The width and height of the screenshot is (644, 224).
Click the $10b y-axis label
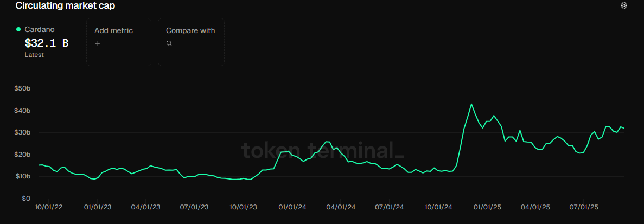coord(22,176)
